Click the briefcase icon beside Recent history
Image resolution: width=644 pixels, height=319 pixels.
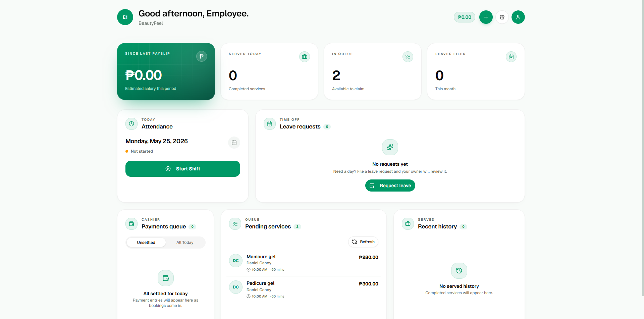408,224
